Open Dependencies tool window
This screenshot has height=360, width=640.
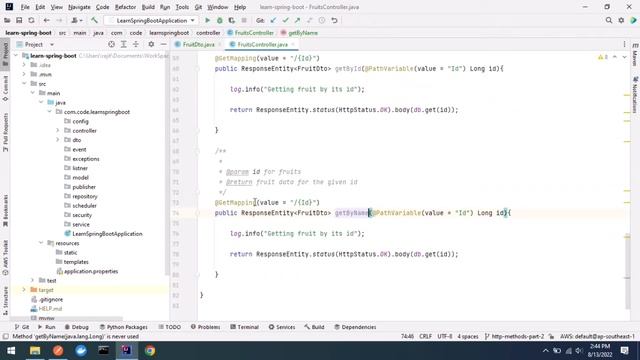355,327
